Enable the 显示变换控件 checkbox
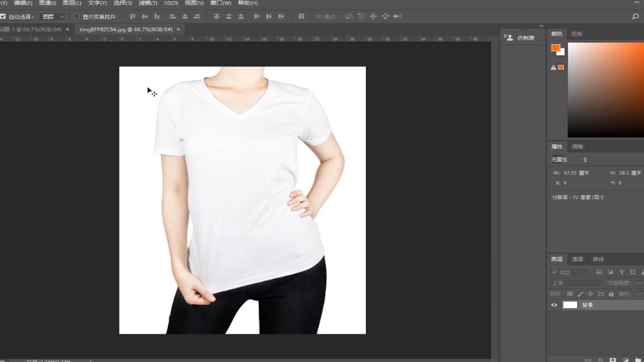 tap(77, 16)
